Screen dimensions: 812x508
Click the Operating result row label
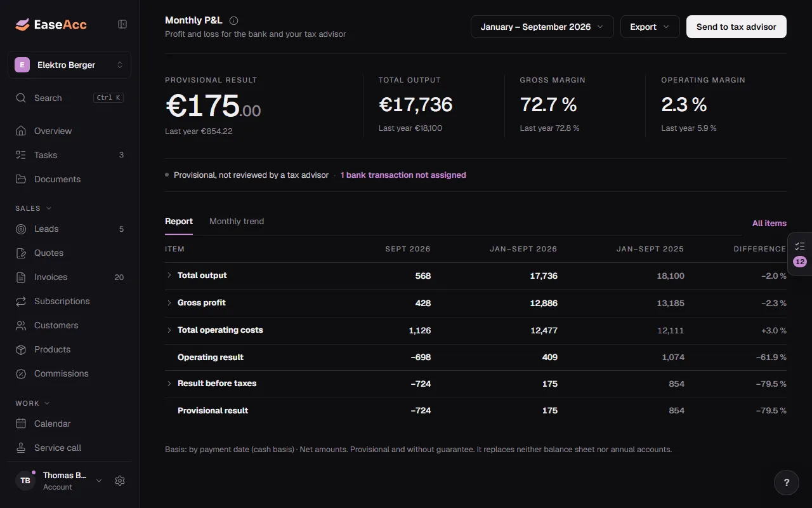(x=211, y=358)
